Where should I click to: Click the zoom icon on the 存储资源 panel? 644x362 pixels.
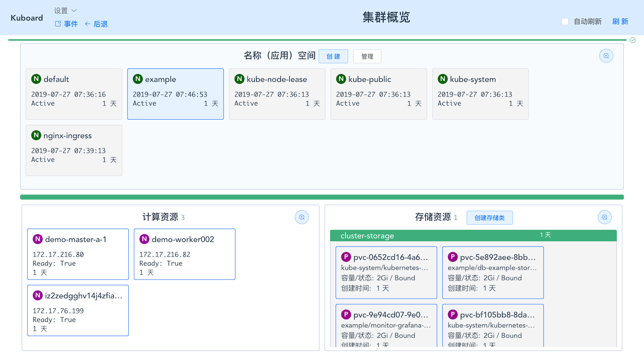pyautogui.click(x=604, y=217)
